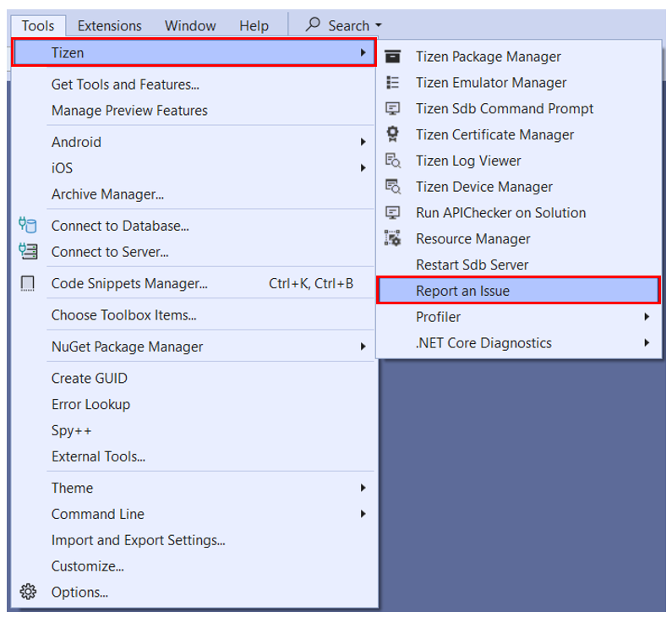The image size is (672, 617).
Task: Choose Restart Sdb Server
Action: (472, 265)
